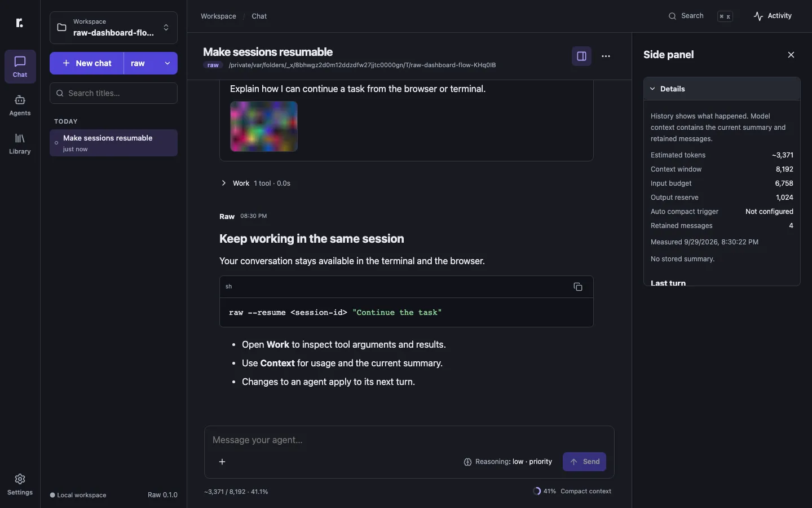Screen dimensions: 812x508
Task: Open the Make sessions resumable chat in list
Action: point(113,143)
